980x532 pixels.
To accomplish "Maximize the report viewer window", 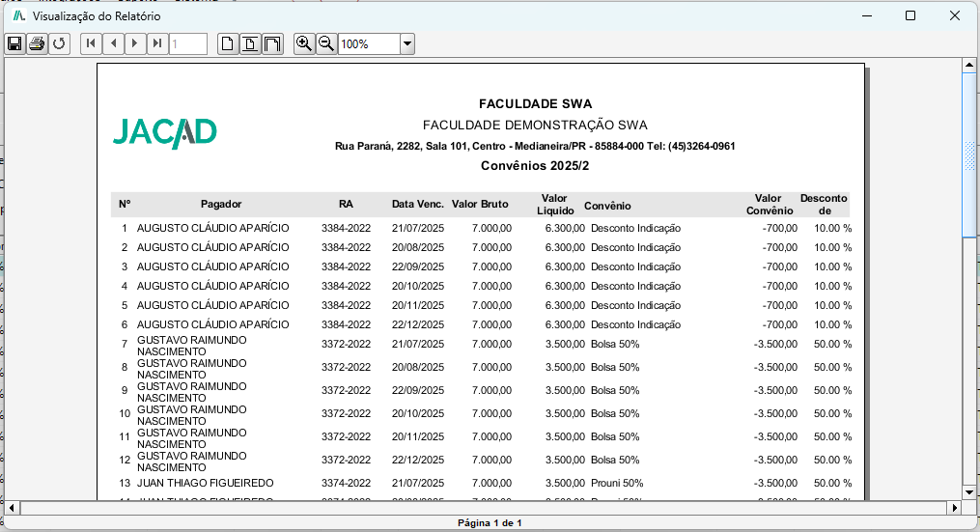I will coord(910,15).
